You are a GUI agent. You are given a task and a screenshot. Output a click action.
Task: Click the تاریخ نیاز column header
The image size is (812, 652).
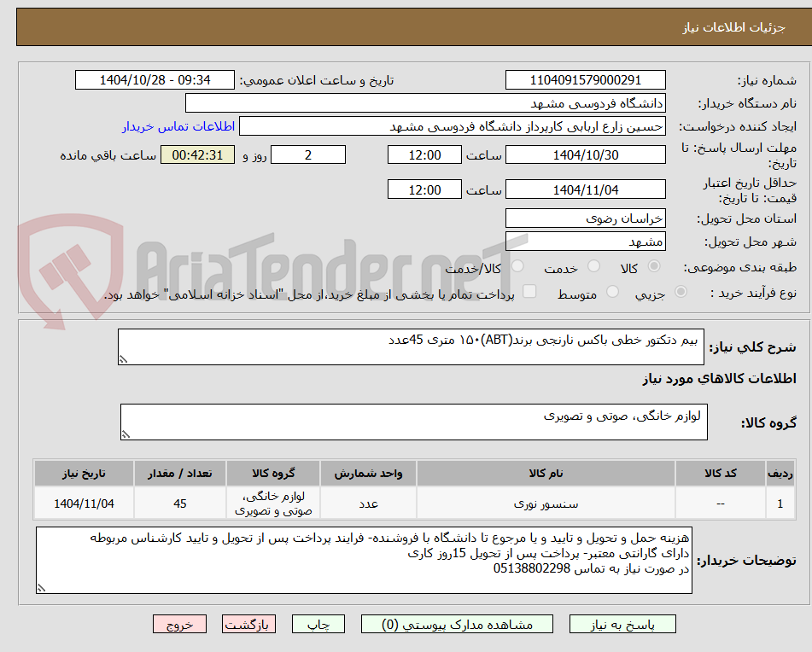(84, 474)
